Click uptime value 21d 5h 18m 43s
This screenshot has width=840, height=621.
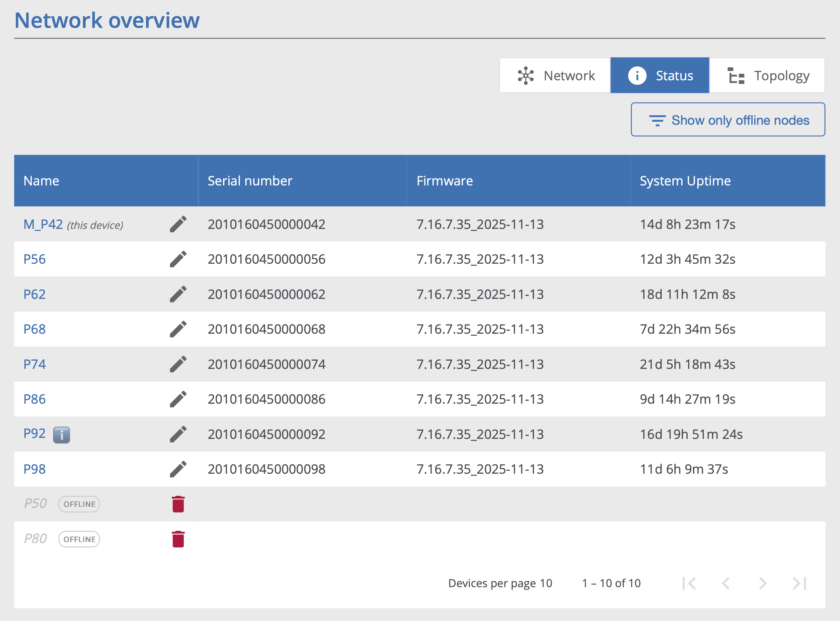(x=688, y=364)
